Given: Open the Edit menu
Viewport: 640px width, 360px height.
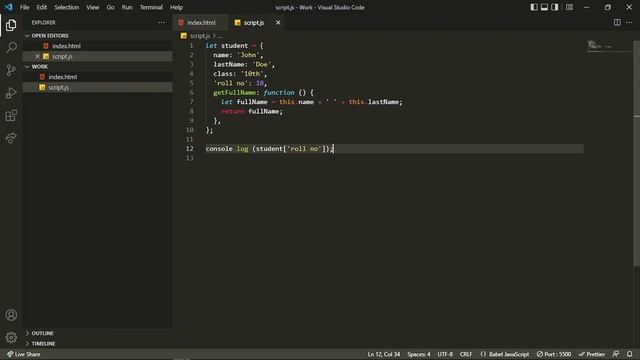Looking at the screenshot, I should pos(42,7).
